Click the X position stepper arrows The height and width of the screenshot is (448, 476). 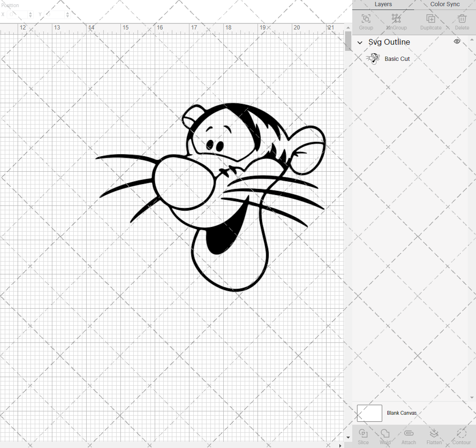30,15
